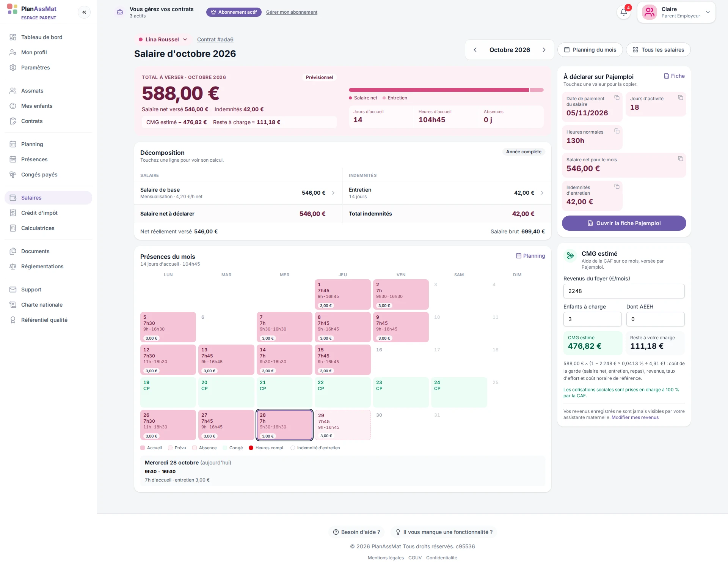
Task: Click the Revenus du foyer input field
Action: [x=624, y=291]
